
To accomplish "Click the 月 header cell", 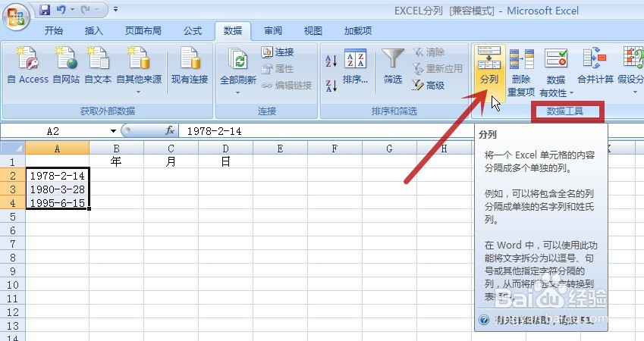I will click(x=171, y=161).
